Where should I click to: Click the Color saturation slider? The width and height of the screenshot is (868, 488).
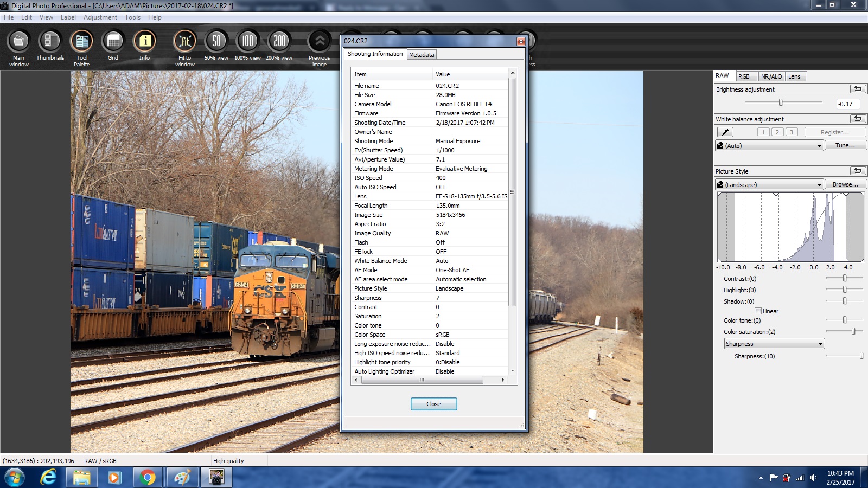coord(845,331)
